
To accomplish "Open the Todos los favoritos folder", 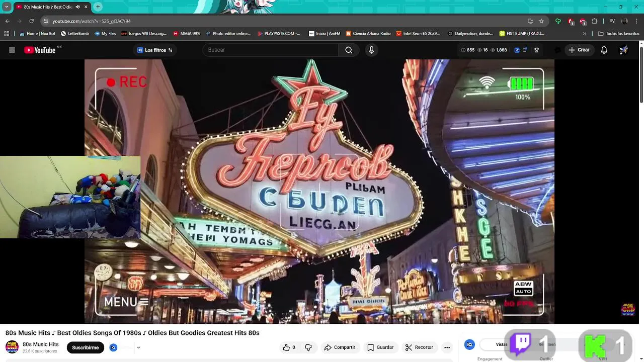I will pyautogui.click(x=618, y=34).
